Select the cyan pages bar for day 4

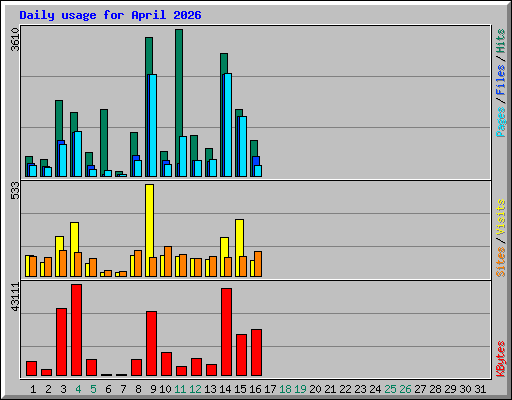78,154
